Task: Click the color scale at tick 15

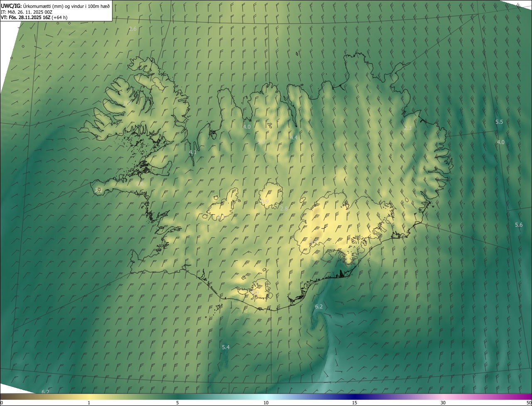Action: [355, 403]
